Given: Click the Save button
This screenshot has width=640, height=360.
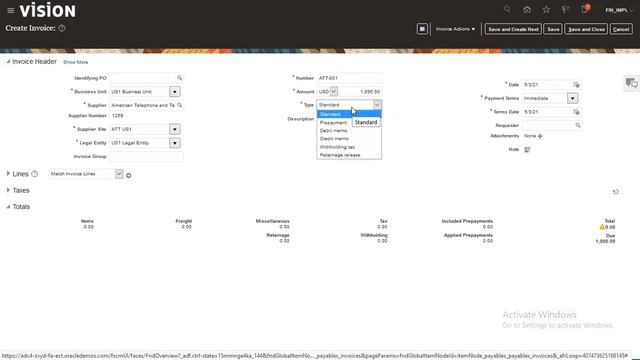Looking at the screenshot, I should (553, 29).
